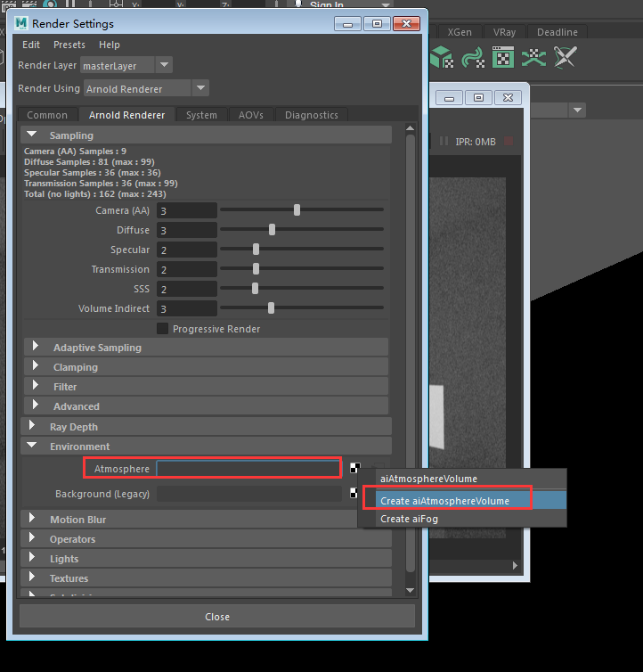Click the Camera (AA) value field

187,211
